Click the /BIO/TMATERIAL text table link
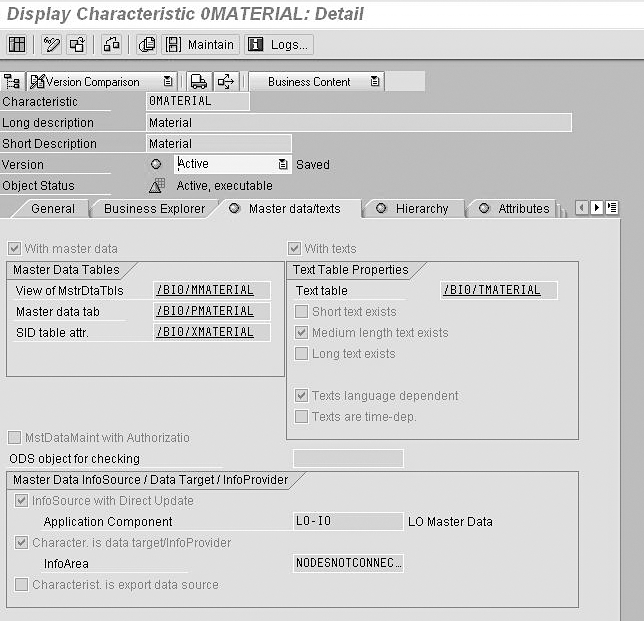This screenshot has width=644, height=621. pyautogui.click(x=491, y=291)
